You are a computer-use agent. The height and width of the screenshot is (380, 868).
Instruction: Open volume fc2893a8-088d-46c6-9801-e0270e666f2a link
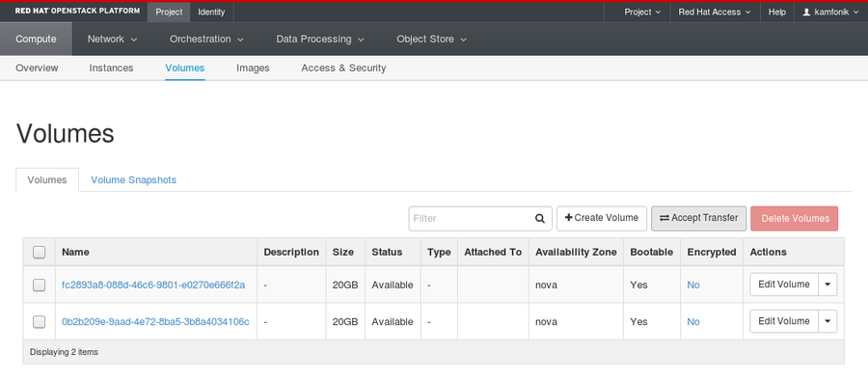(x=153, y=285)
